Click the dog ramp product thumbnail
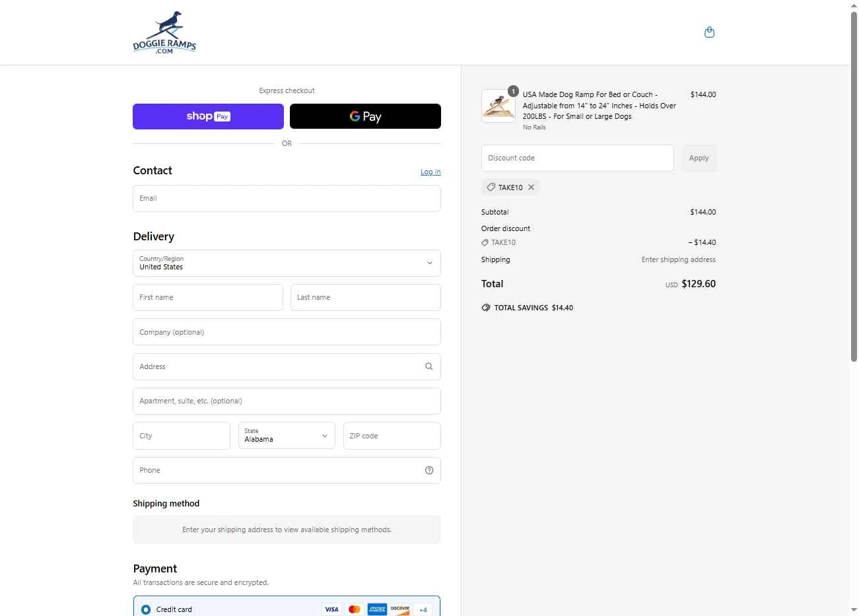Image resolution: width=859 pixels, height=616 pixels. click(x=498, y=106)
